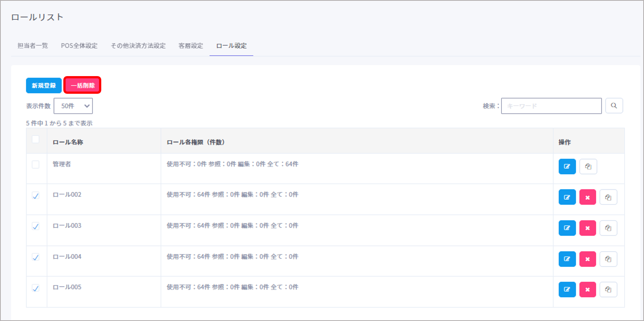Image resolution: width=644 pixels, height=321 pixels.
Task: Click the 新規登録 button
Action: tap(44, 85)
